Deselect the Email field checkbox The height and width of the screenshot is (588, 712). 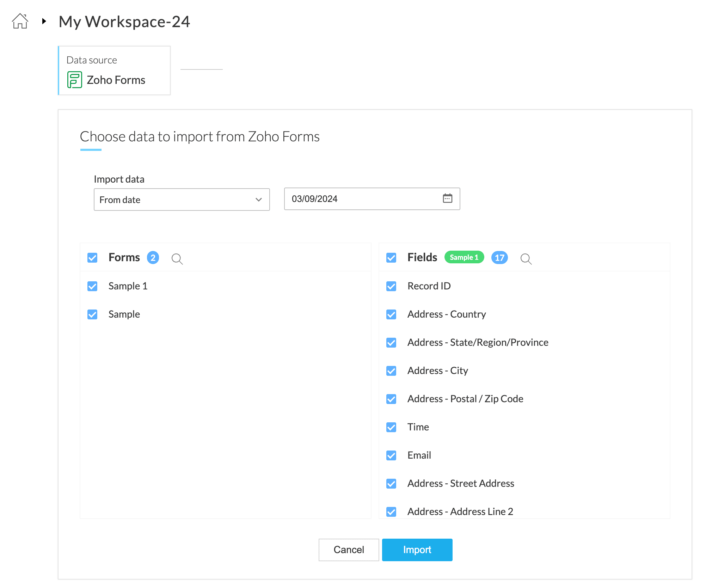391,455
